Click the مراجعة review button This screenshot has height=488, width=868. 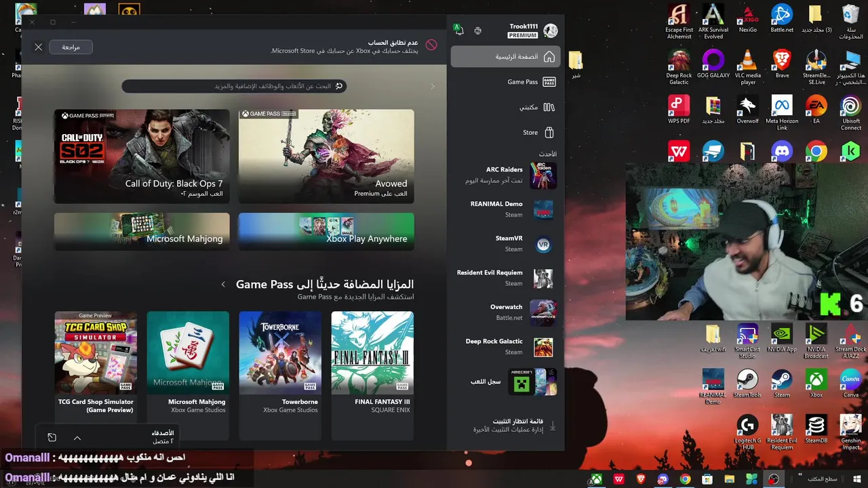(x=71, y=47)
